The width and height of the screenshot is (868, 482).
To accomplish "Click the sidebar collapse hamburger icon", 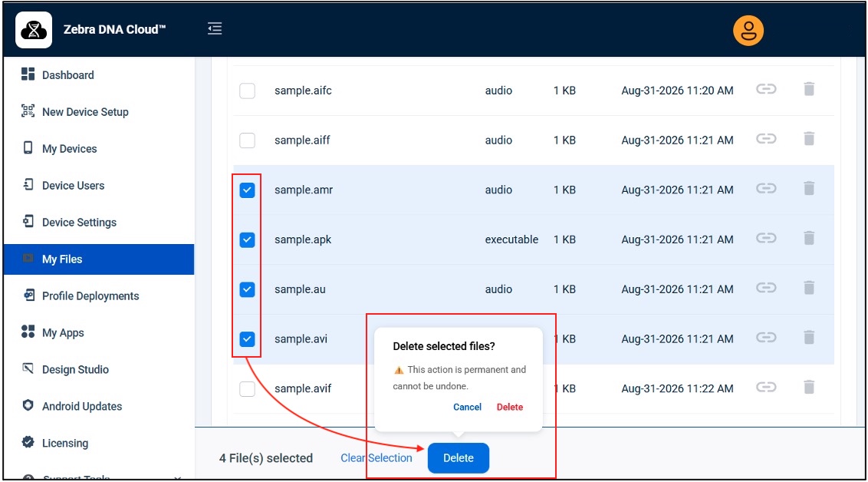I will pos(215,28).
